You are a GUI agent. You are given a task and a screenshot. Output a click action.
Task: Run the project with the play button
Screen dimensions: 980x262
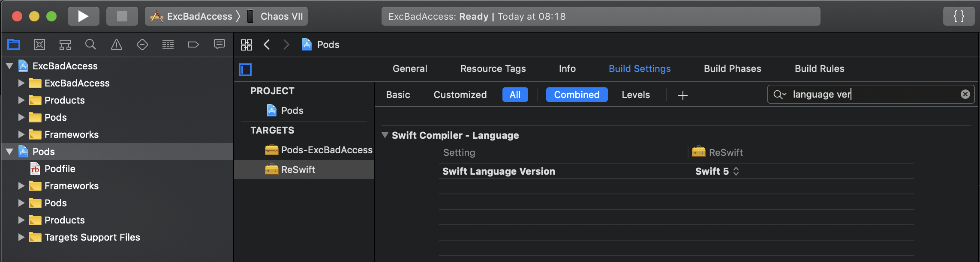(83, 16)
